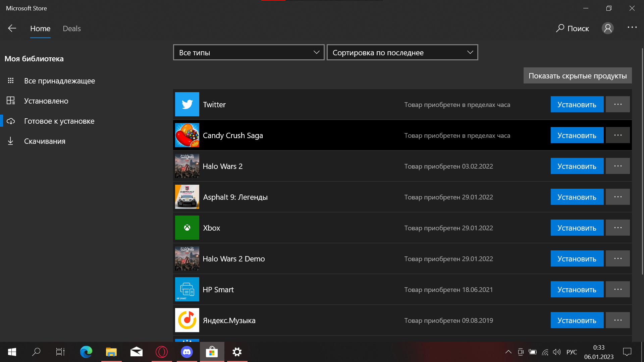Click the Xbox app icon
644x362 pixels.
click(x=187, y=228)
